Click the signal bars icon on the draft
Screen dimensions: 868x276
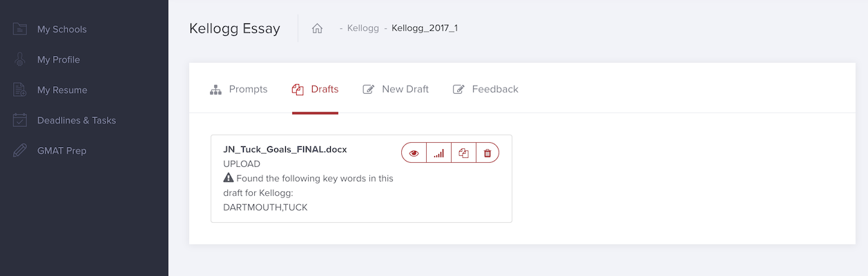coord(438,153)
